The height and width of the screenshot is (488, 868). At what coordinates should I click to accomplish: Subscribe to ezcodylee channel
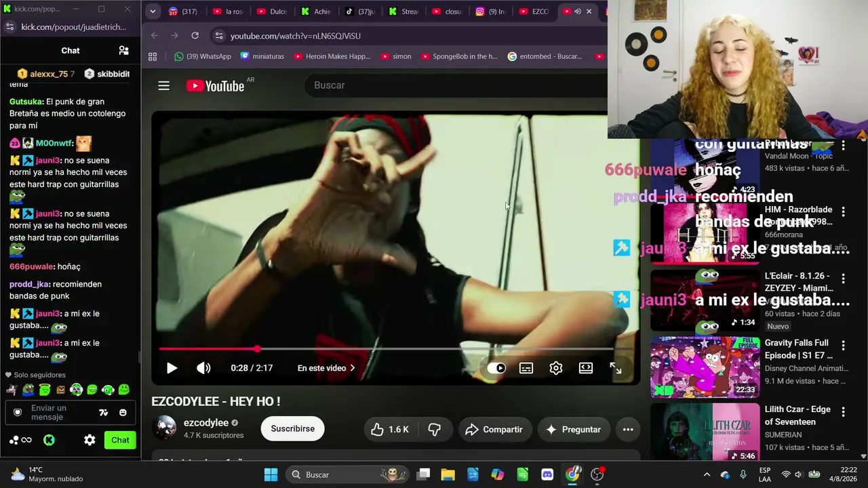293,428
